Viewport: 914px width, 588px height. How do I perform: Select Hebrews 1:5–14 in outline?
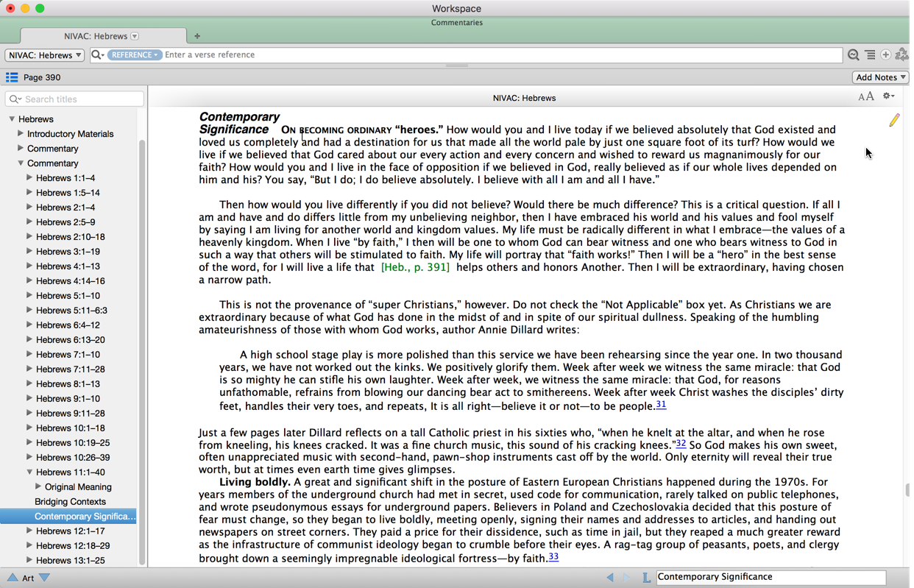pyautogui.click(x=68, y=193)
